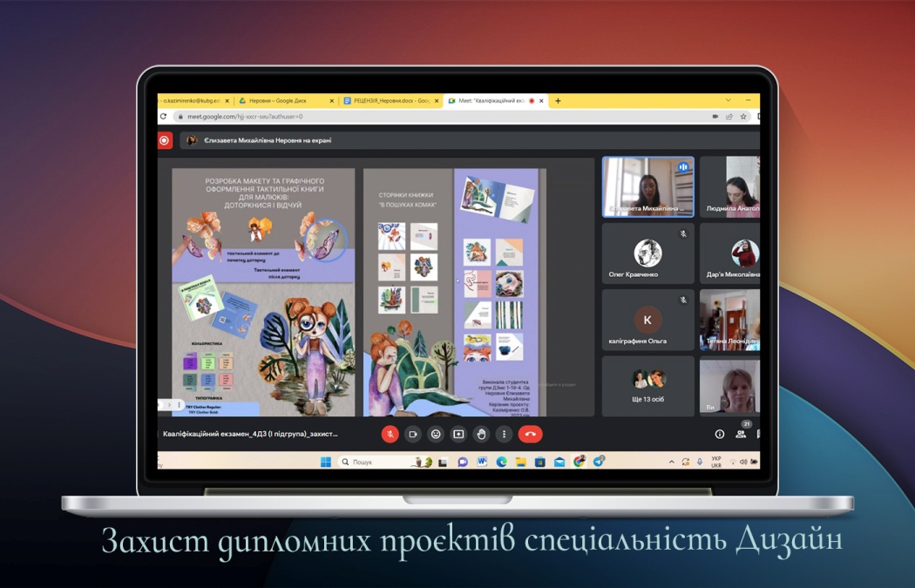
Task: Click the left presentation slide with tactile book title
Action: [263, 292]
